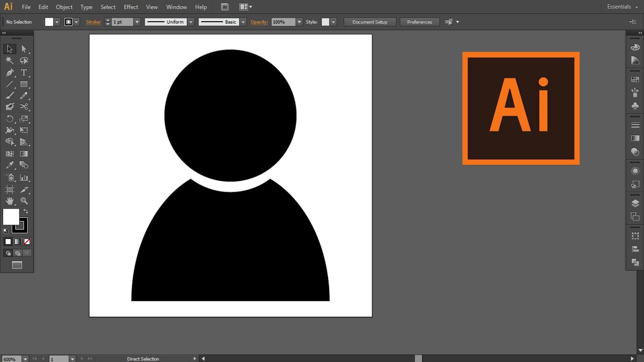The image size is (644, 362).
Task: Open the Layers panel icon
Action: coord(635,204)
